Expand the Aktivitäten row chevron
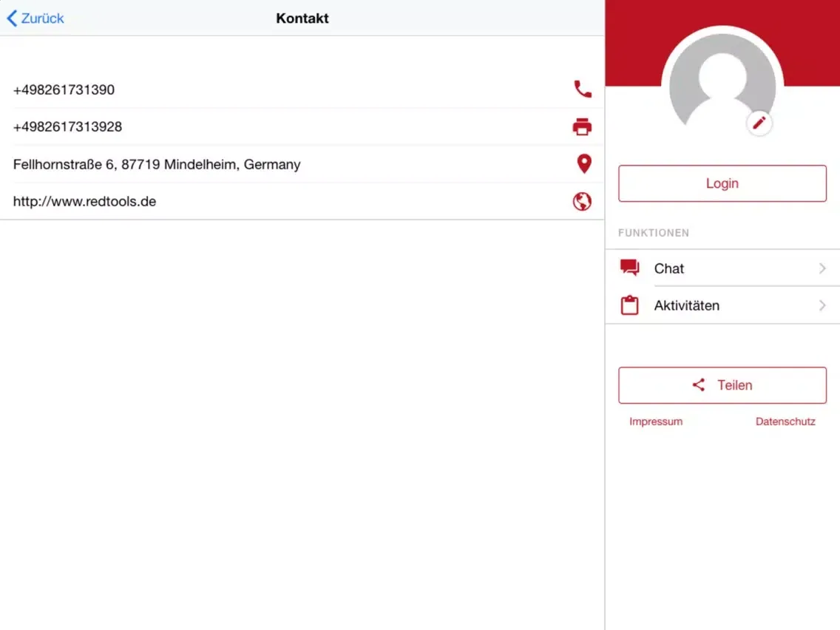Image resolution: width=840 pixels, height=630 pixels. click(x=822, y=305)
